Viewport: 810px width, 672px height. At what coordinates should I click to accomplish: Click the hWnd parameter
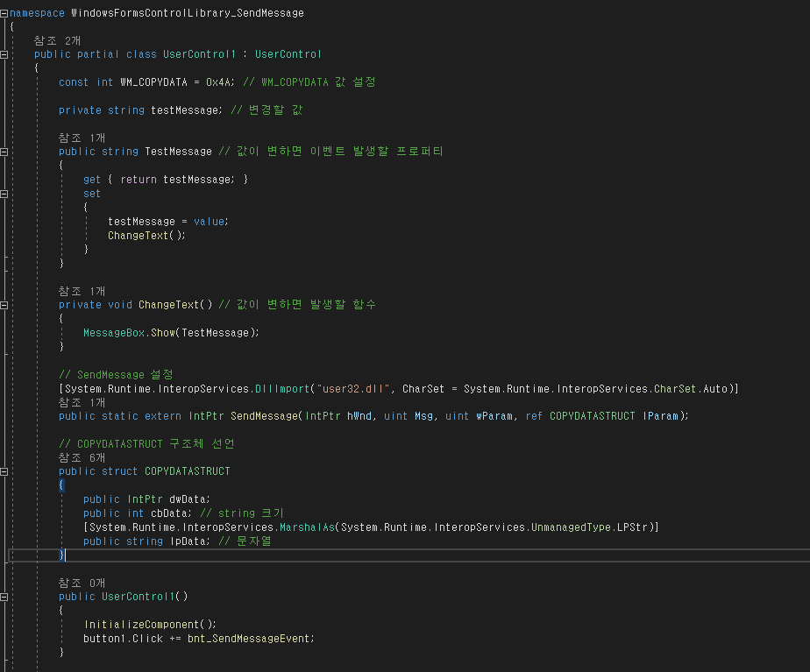pos(359,416)
